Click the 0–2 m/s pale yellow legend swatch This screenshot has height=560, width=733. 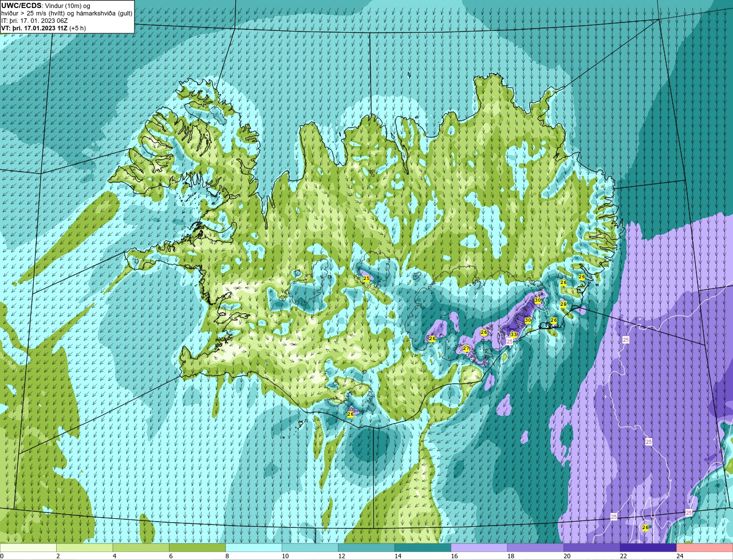(x=29, y=547)
